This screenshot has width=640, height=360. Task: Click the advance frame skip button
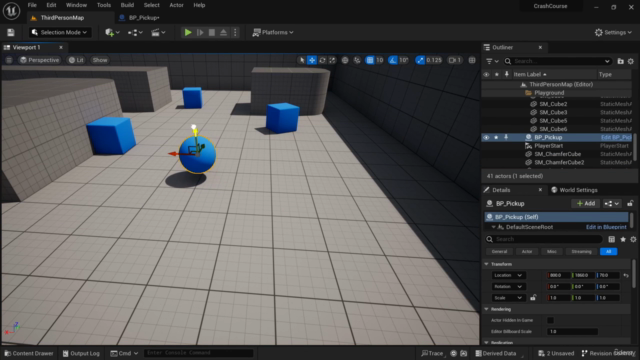pyautogui.click(x=200, y=32)
